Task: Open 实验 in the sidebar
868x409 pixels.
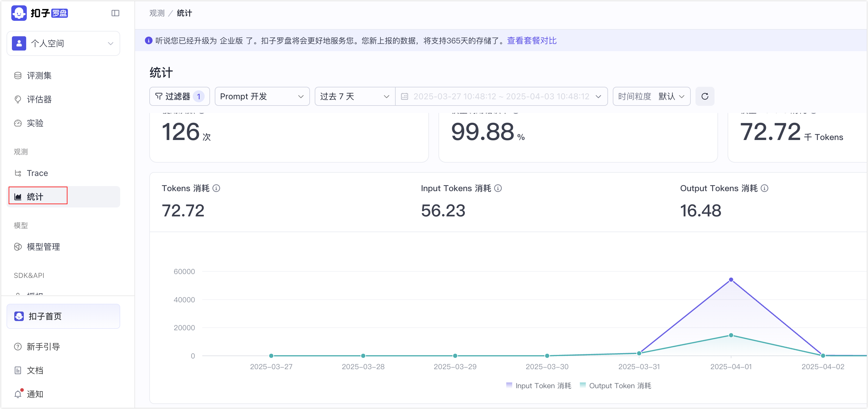Action: pos(63,123)
